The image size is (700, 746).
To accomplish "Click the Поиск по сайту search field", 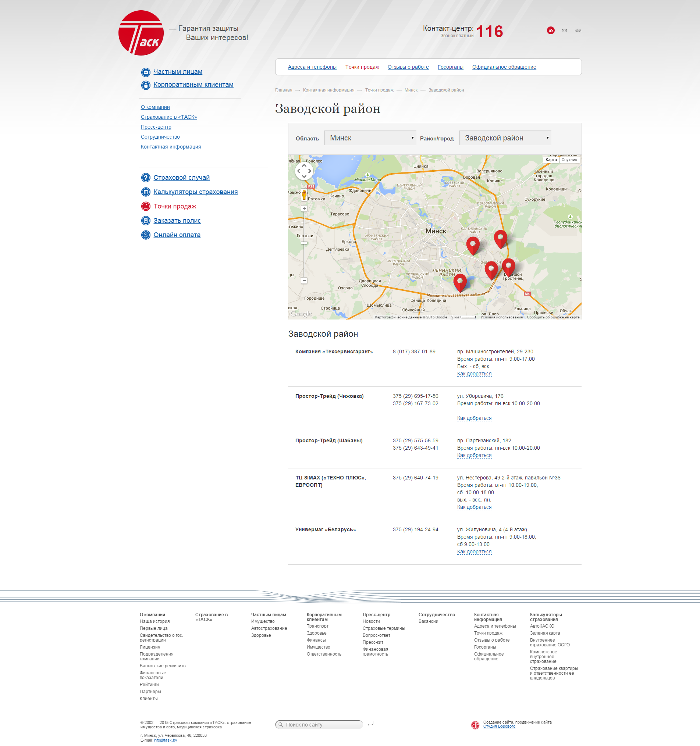I will tap(319, 725).
